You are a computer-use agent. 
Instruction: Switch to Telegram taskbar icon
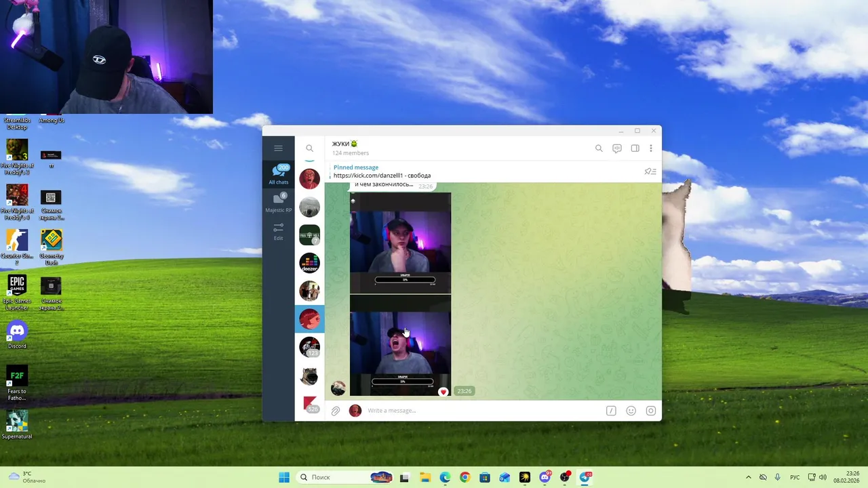[585, 477]
